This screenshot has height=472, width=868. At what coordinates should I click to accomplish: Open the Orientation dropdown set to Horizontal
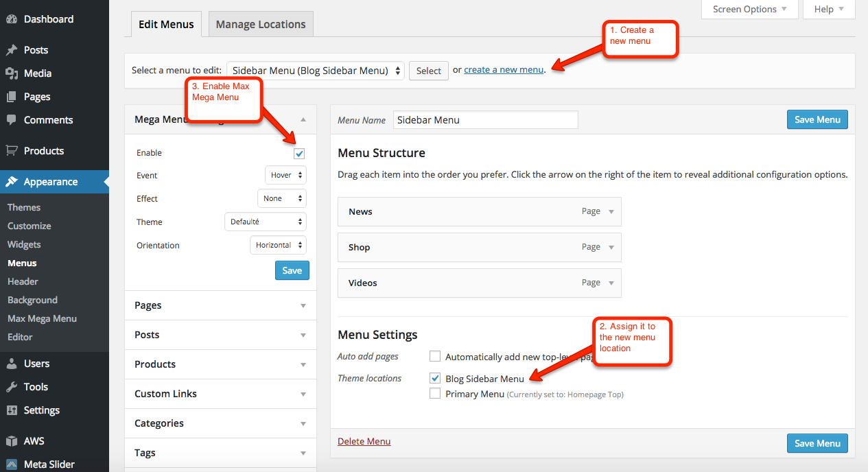pyautogui.click(x=278, y=245)
